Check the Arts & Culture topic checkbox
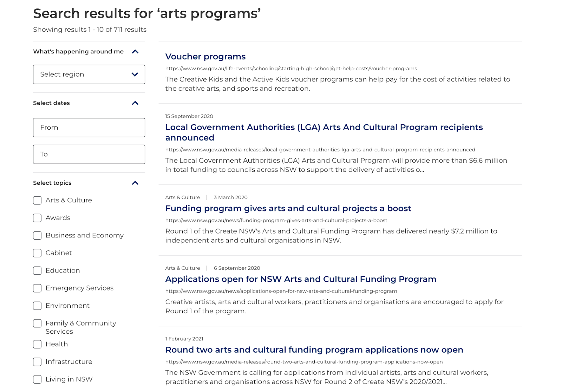 [37, 200]
